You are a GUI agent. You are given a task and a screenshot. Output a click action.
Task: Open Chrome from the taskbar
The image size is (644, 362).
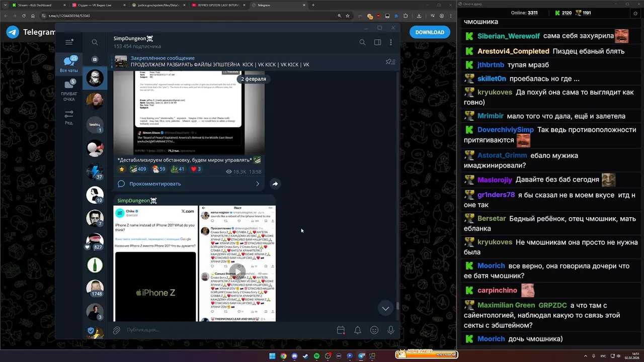pyautogui.click(x=283, y=356)
